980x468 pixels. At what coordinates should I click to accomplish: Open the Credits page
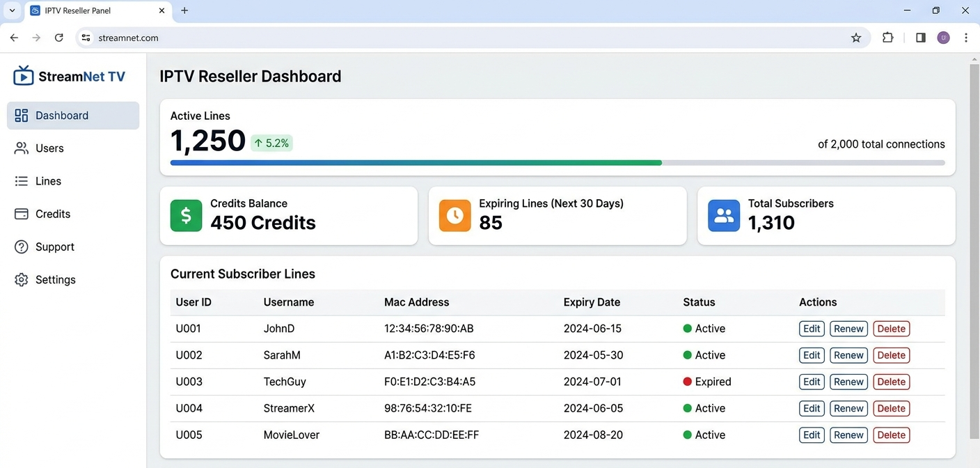pos(73,214)
